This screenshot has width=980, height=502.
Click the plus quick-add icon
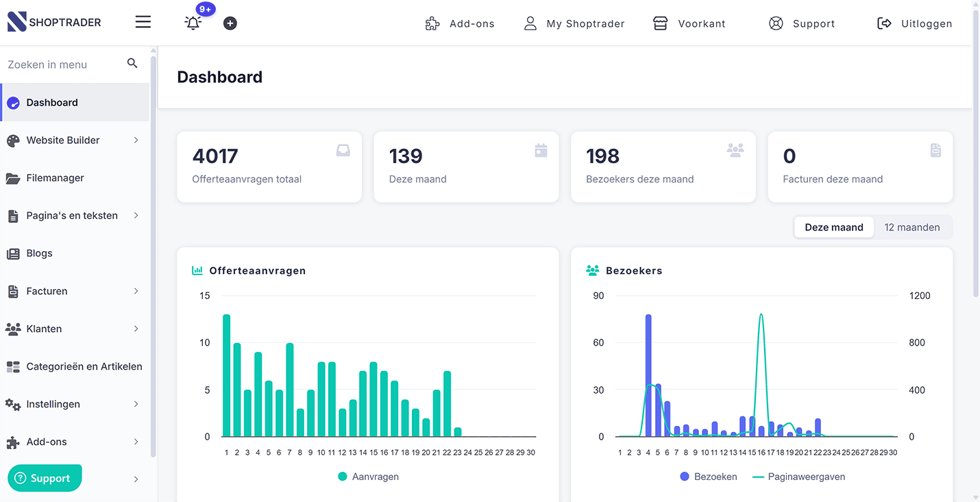click(230, 23)
